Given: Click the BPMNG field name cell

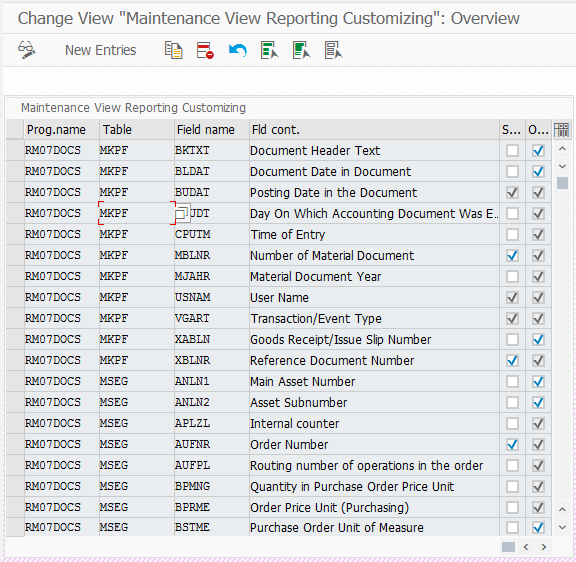Looking at the screenshot, I should click(212, 486).
